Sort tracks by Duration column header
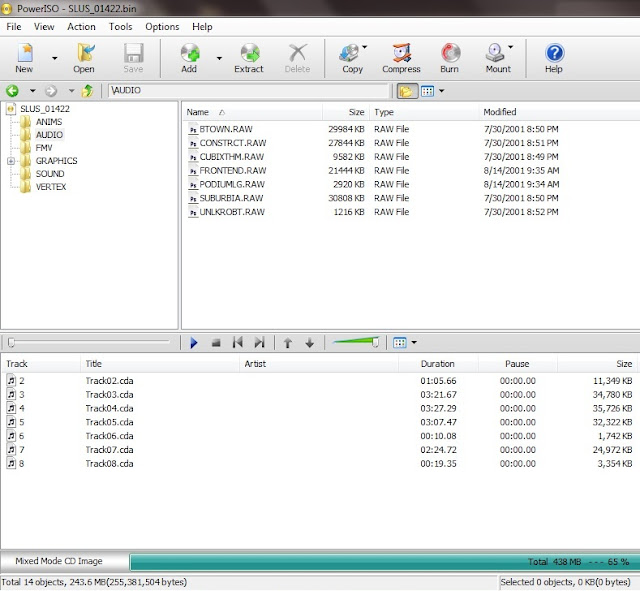 click(438, 364)
